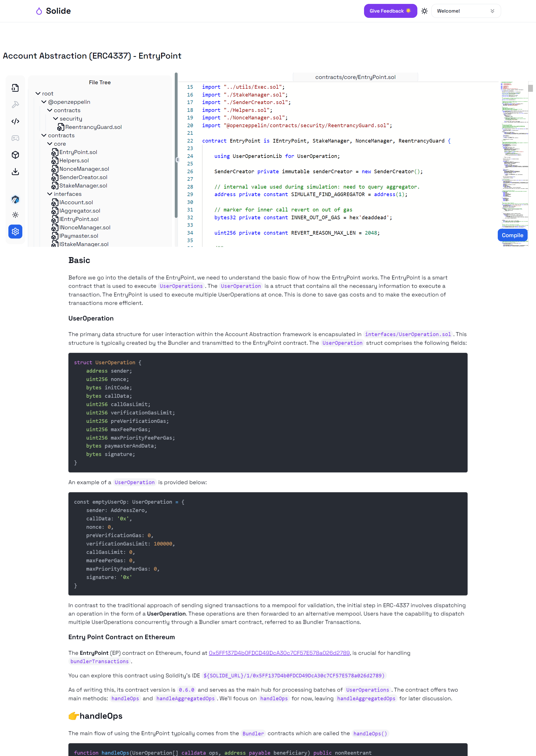Click the panel resize divider handle
Image resolution: width=536 pixels, height=756 pixels.
tap(177, 160)
